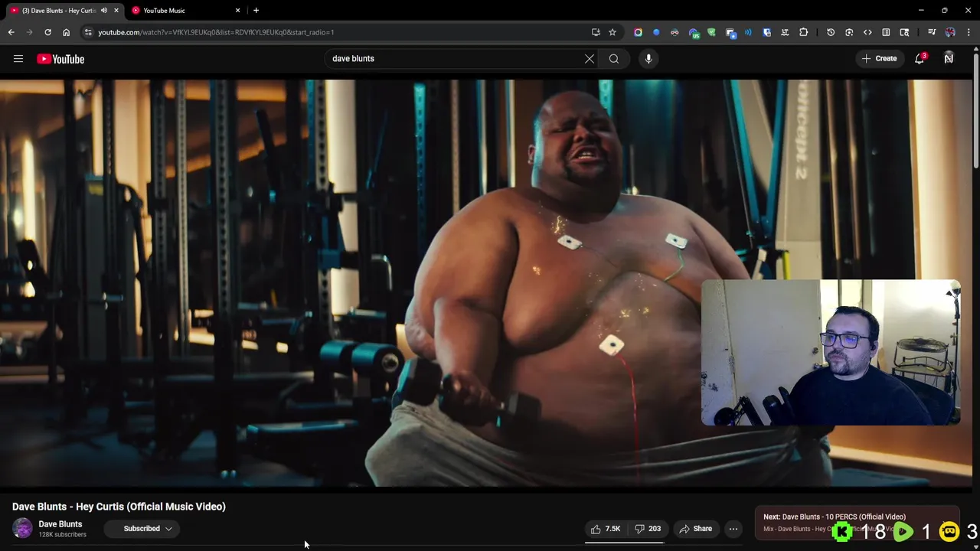
Task: Click the browser address bar URL
Action: (216, 32)
